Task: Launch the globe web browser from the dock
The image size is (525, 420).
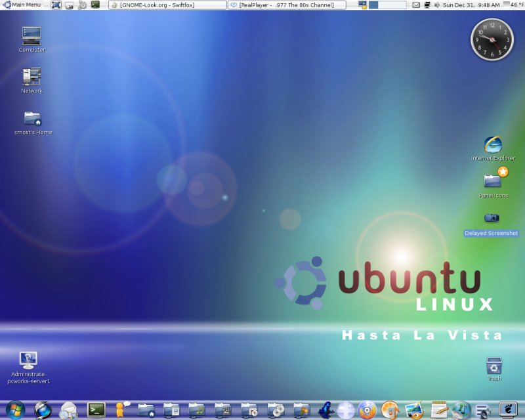Action: click(43, 409)
